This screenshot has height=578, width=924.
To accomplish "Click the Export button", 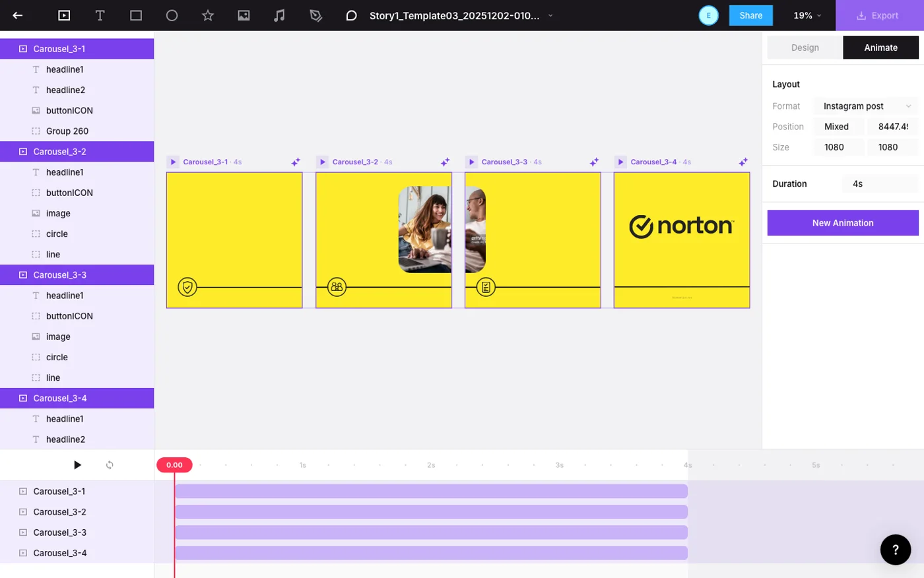I will pos(879,15).
